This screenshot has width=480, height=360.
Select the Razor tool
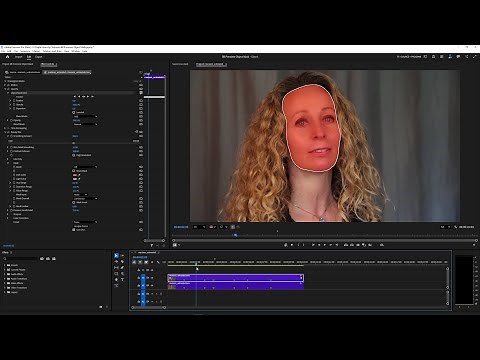pos(122,262)
